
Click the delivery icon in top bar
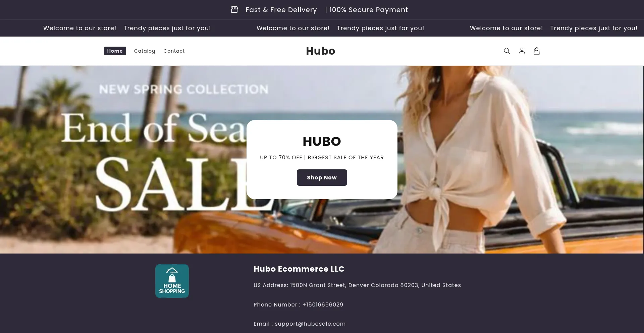click(234, 10)
